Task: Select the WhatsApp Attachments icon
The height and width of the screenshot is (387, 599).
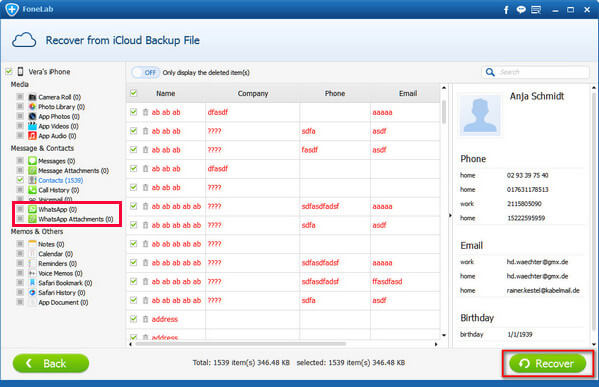Action: (x=32, y=219)
